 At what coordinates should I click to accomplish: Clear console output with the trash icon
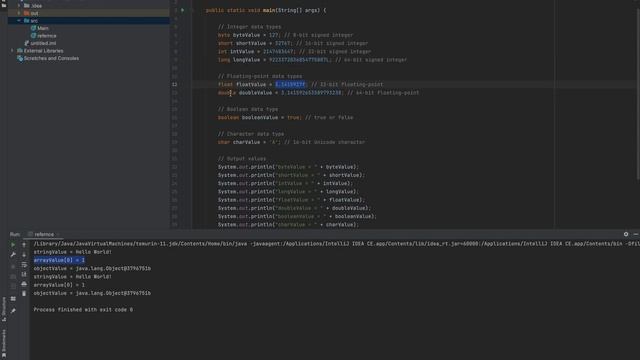[24, 293]
